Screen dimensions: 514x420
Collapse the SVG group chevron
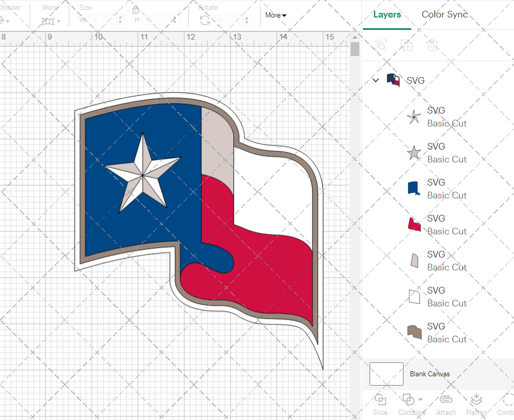click(376, 80)
